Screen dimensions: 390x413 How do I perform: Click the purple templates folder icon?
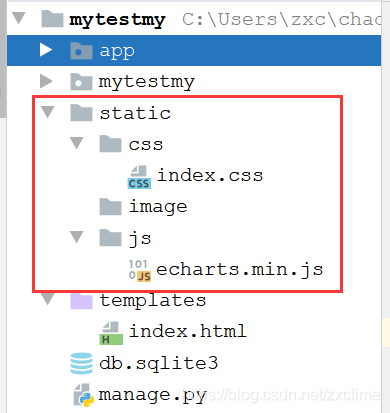click(81, 301)
